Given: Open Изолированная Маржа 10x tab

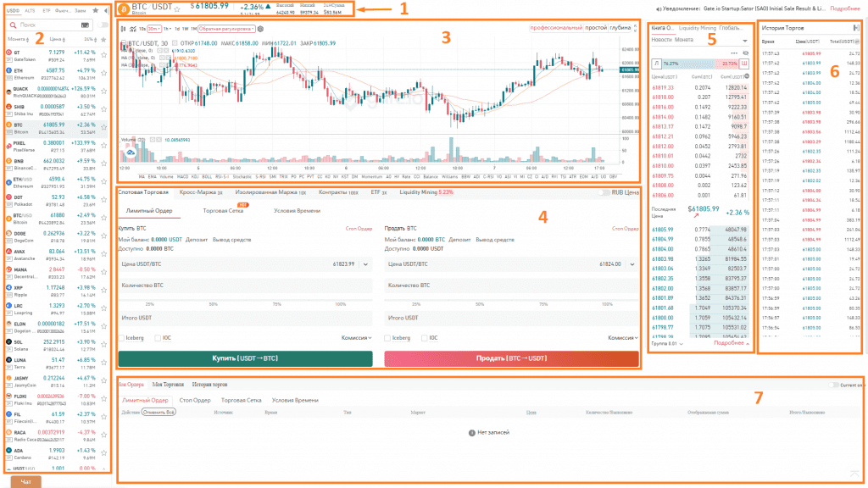Looking at the screenshot, I should (x=270, y=192).
